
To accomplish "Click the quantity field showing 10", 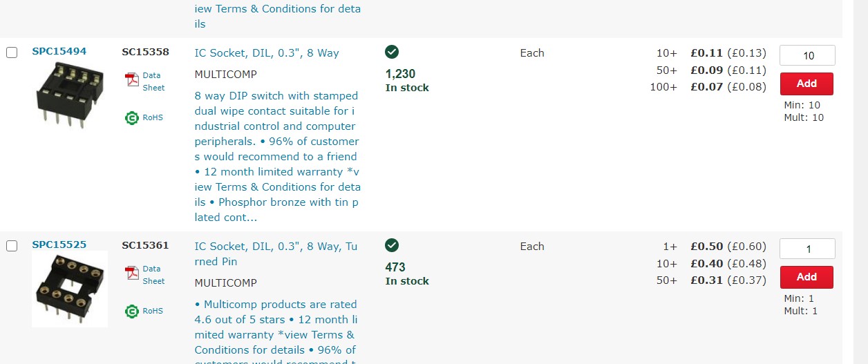I will pyautogui.click(x=807, y=56).
